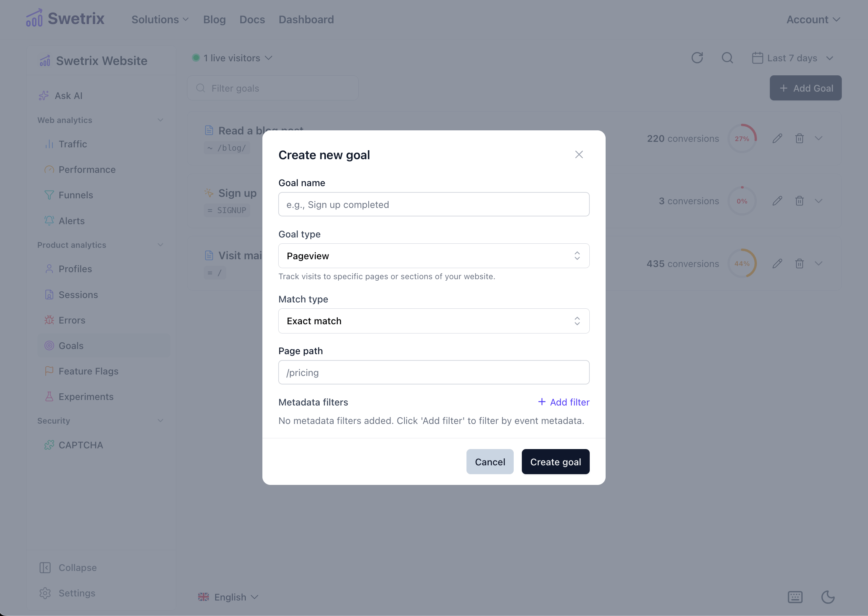Click the 27% conversion progress ring
Viewport: 868px width, 616px height.
(x=742, y=138)
